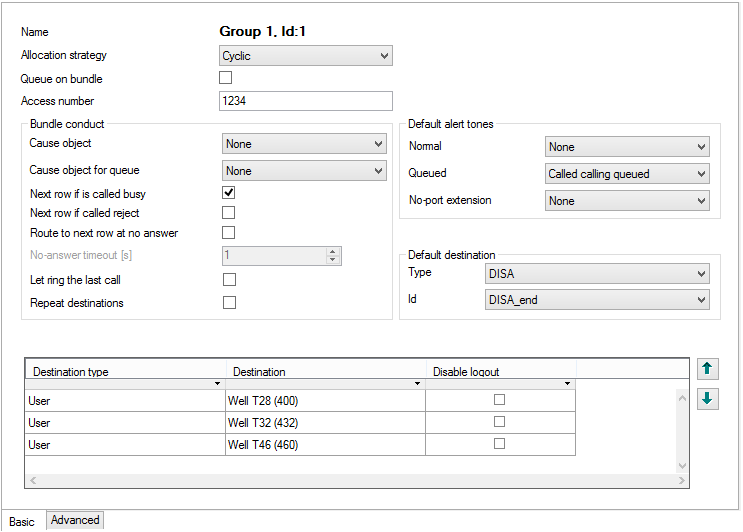This screenshot has width=743, height=532.
Task: Open Default destination Type dropdown
Action: [597, 273]
